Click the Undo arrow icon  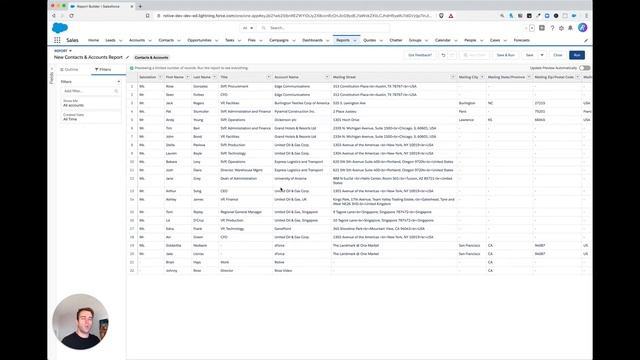443,55
